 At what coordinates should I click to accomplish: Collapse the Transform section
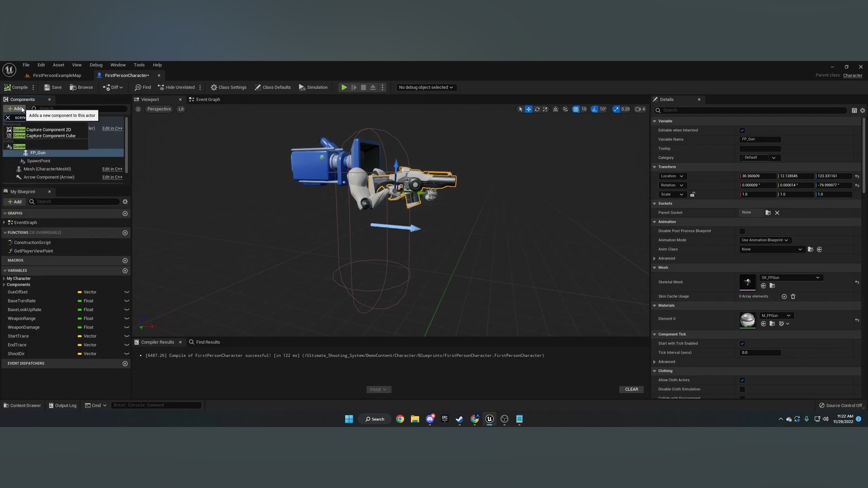pyautogui.click(x=654, y=167)
